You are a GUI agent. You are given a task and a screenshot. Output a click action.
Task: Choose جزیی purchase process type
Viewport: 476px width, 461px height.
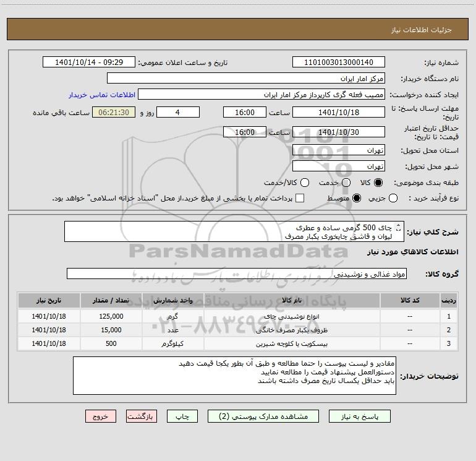(393, 198)
